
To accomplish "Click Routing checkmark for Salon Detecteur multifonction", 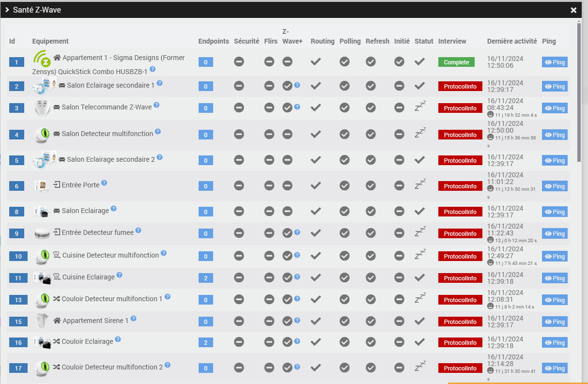I will 316,134.
